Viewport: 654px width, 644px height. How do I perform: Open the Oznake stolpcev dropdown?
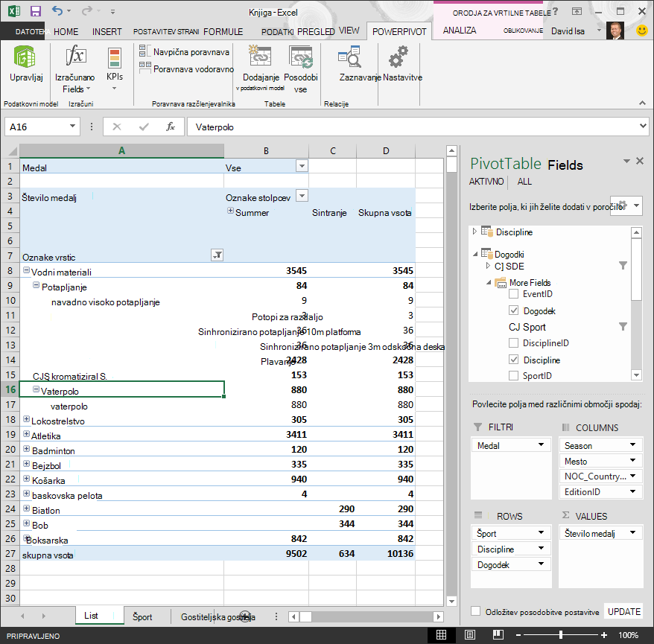point(302,195)
